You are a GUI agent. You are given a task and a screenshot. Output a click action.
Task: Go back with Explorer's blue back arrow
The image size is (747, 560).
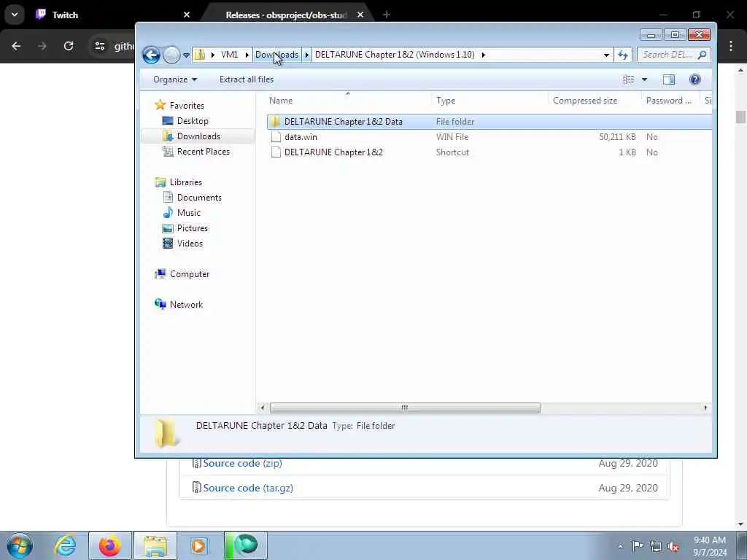151,55
